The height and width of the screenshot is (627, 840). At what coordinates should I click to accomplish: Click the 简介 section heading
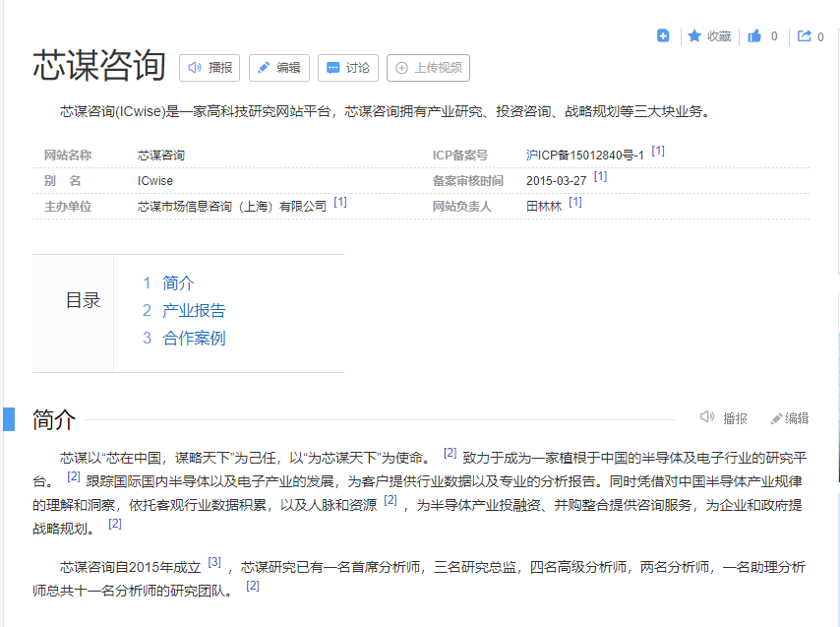(x=53, y=419)
